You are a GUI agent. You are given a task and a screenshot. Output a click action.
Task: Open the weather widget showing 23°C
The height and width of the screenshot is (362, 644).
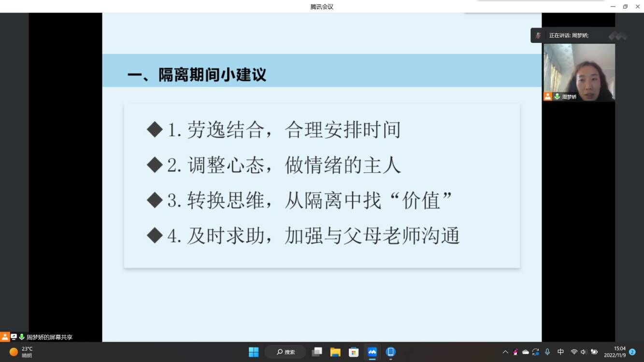click(x=22, y=352)
